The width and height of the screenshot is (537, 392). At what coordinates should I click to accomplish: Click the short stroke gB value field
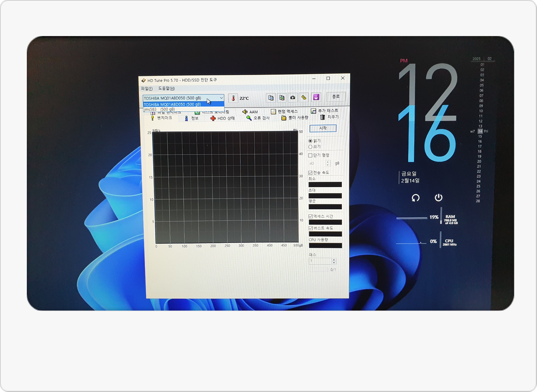click(x=317, y=163)
